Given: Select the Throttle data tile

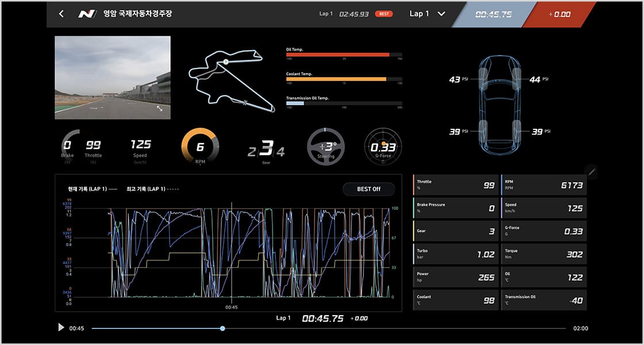Looking at the screenshot, I should [x=455, y=185].
